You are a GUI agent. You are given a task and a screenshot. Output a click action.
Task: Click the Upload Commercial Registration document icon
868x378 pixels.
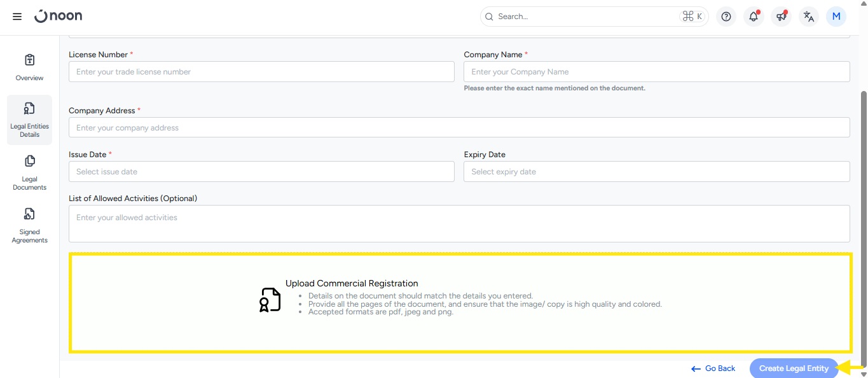(x=270, y=300)
